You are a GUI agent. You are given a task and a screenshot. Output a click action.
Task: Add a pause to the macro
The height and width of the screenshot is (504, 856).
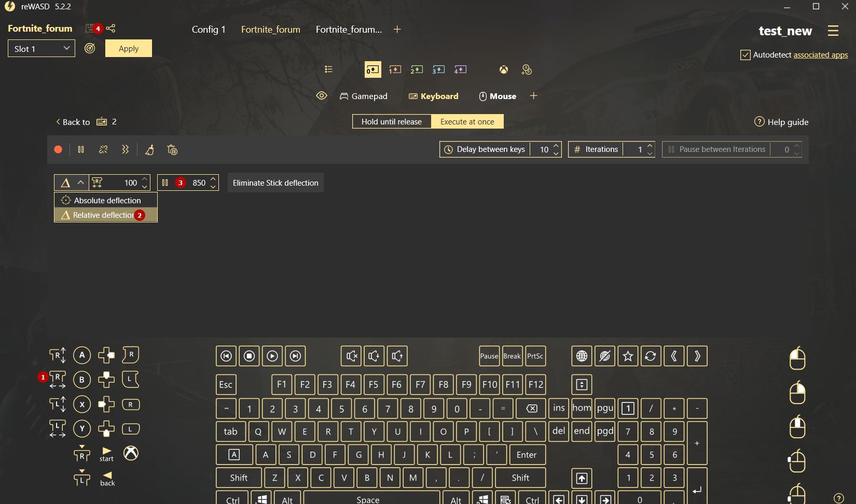tap(81, 150)
